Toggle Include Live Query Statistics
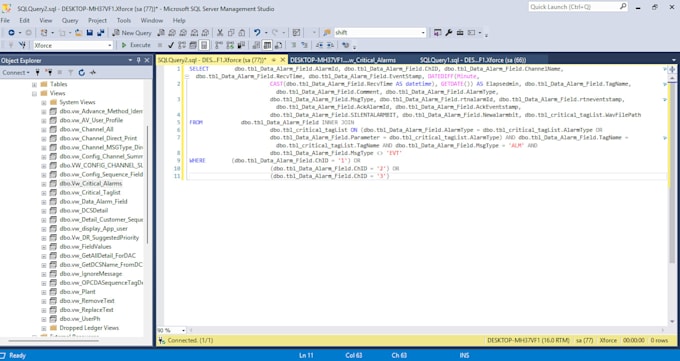This screenshot has height=361, width=680. 230,45
